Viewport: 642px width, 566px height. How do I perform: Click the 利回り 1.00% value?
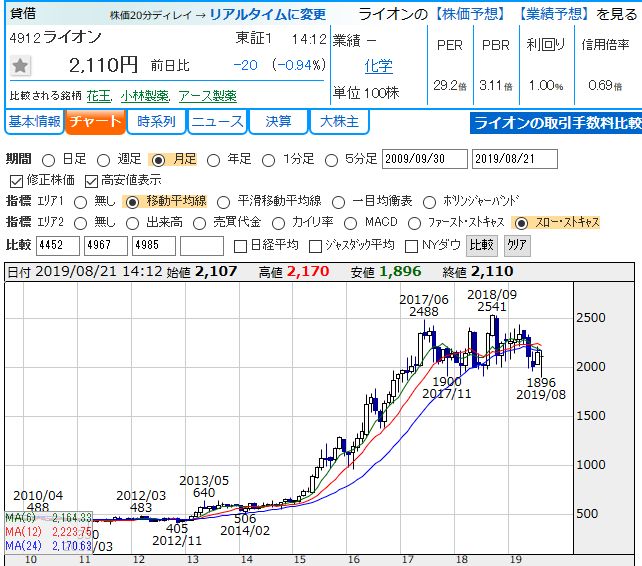coord(546,86)
